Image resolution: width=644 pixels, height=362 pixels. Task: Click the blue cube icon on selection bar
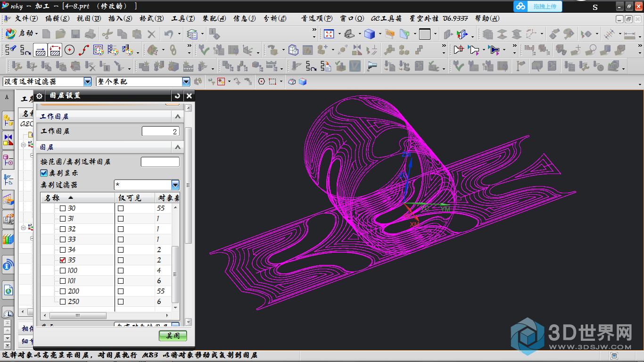(x=303, y=82)
